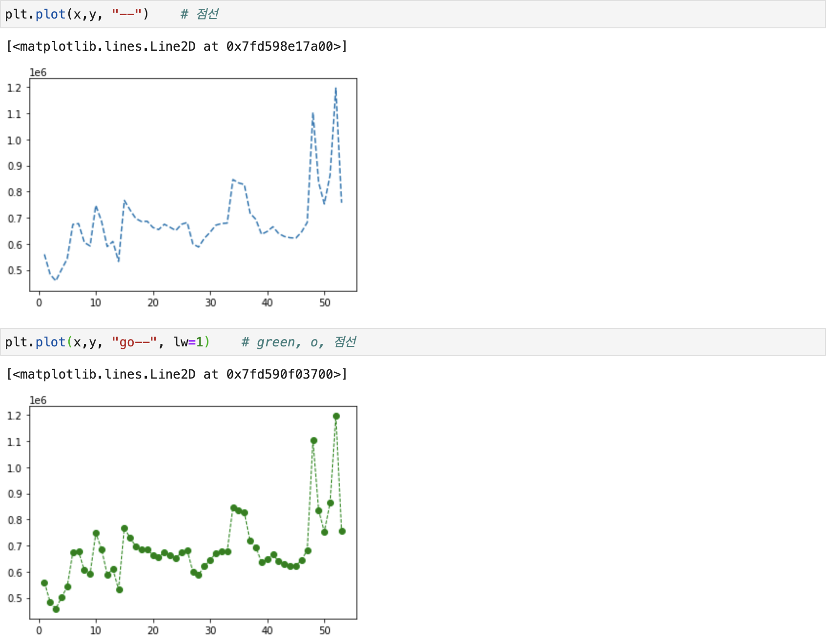This screenshot has height=644, width=827.
Task: Click the "# green, o, 점선" comment
Action: (299, 342)
